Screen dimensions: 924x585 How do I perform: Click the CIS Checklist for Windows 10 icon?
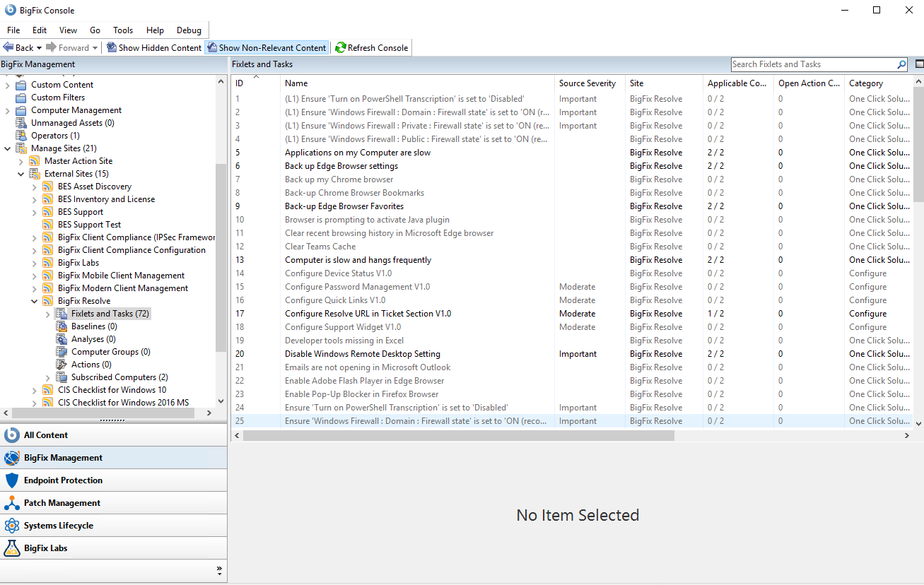(48, 390)
